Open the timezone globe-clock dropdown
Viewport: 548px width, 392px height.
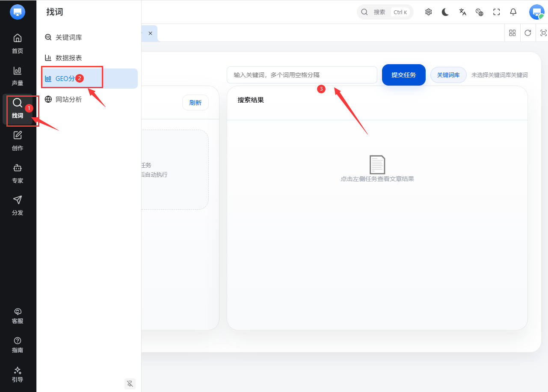[480, 12]
